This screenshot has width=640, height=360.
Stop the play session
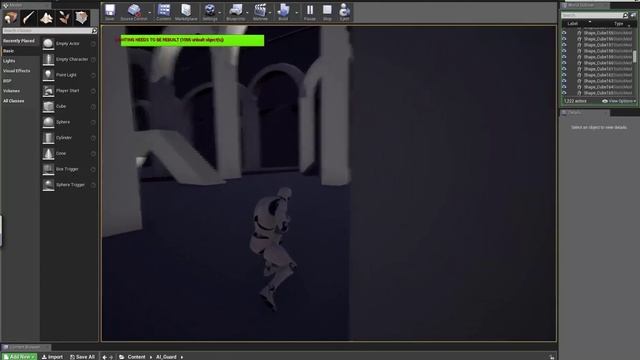pos(327,11)
